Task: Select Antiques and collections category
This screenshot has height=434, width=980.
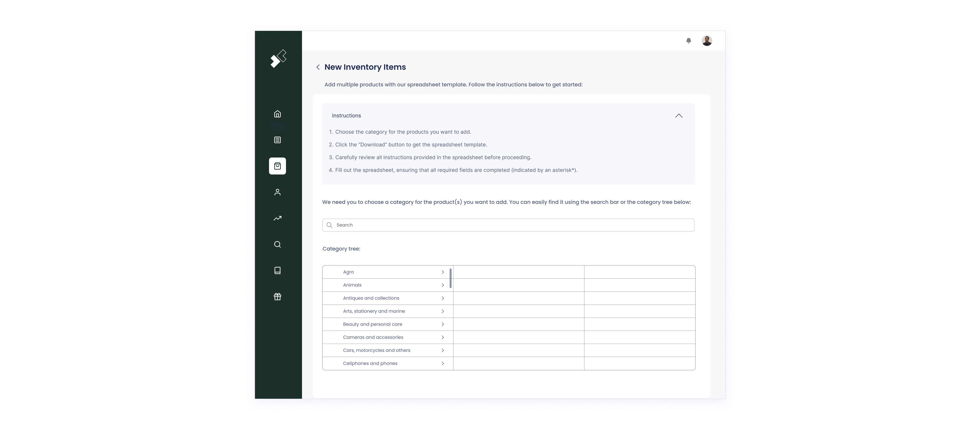Action: [x=371, y=298]
